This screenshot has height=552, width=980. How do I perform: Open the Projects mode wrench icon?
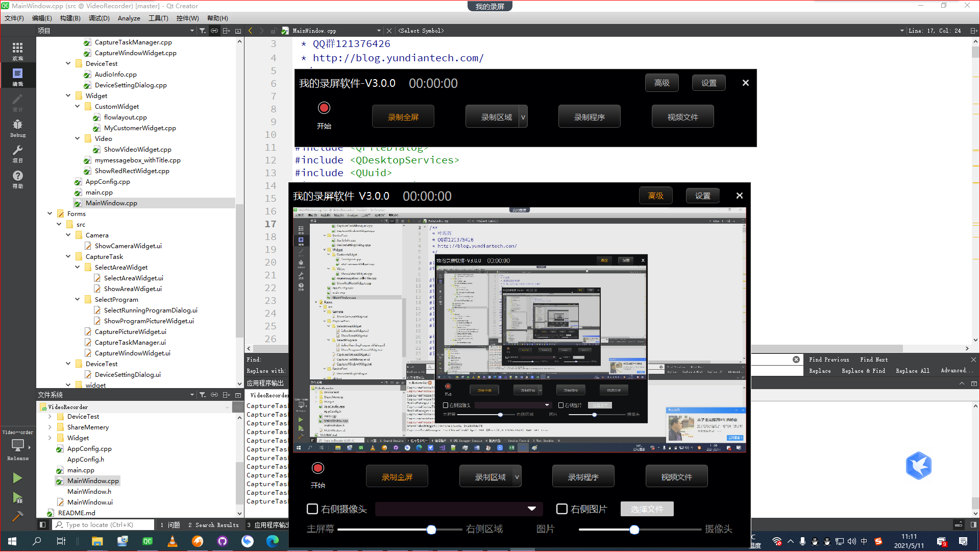(17, 153)
